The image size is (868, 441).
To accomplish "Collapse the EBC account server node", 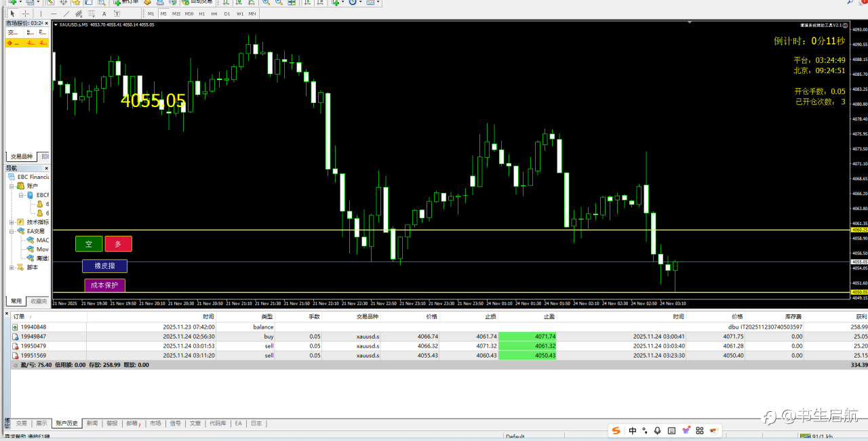I will tap(21, 194).
